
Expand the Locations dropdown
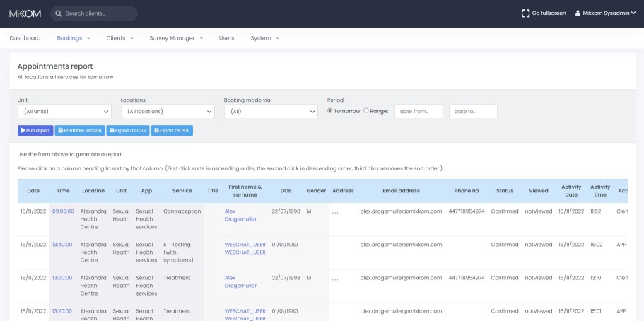point(168,112)
